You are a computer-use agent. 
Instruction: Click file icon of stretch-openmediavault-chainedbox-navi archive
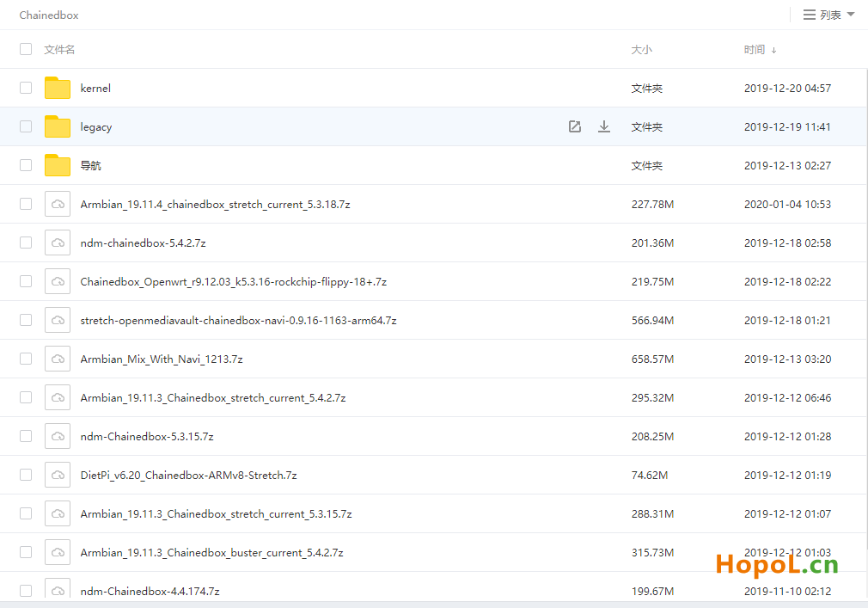(58, 321)
